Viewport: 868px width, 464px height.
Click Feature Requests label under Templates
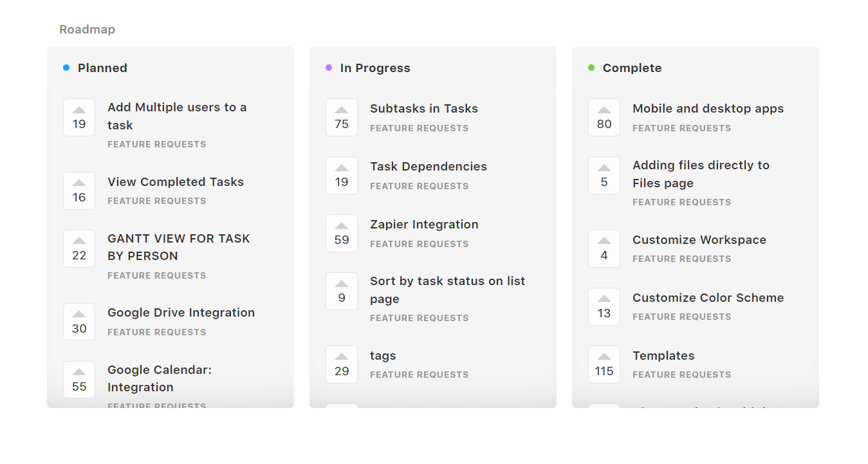click(681, 375)
